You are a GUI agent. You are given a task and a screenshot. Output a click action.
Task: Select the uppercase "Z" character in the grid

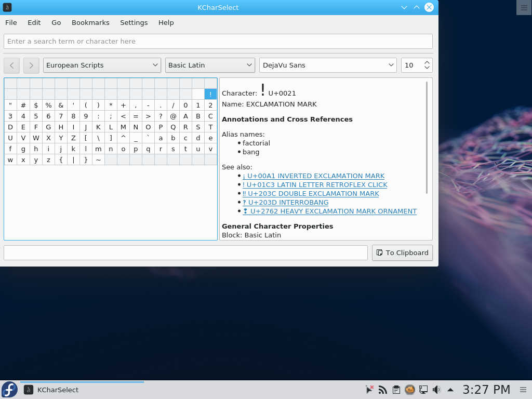click(73, 138)
